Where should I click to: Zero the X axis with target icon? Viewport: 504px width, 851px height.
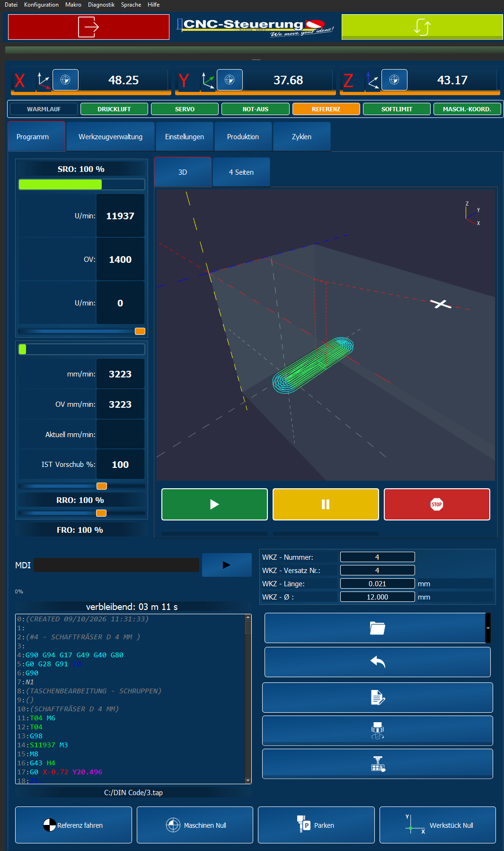(65, 80)
